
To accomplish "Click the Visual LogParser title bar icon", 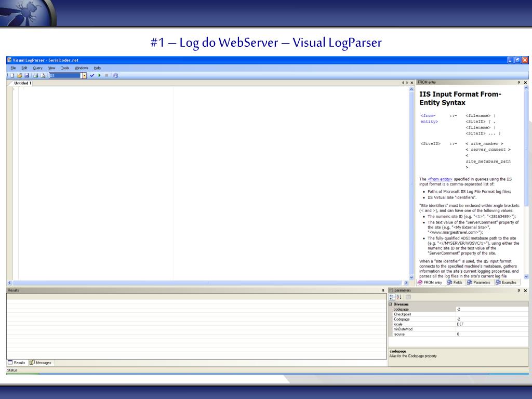I will tap(9, 60).
